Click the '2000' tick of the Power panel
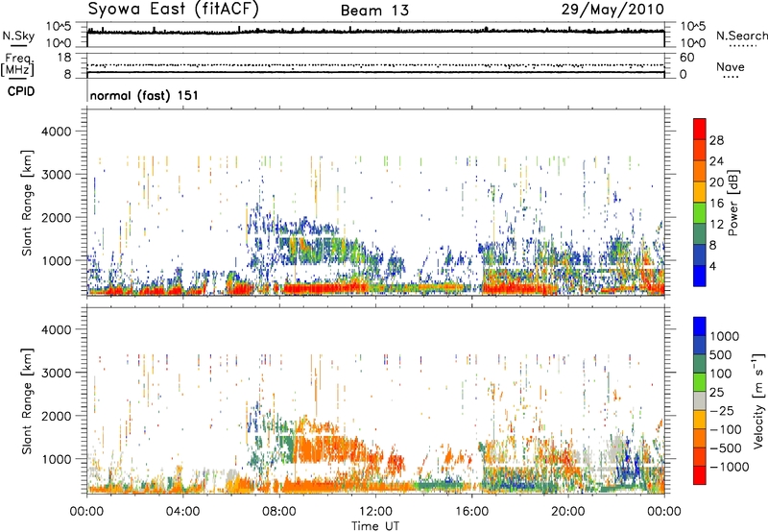The width and height of the screenshot is (768, 532). coord(56,217)
